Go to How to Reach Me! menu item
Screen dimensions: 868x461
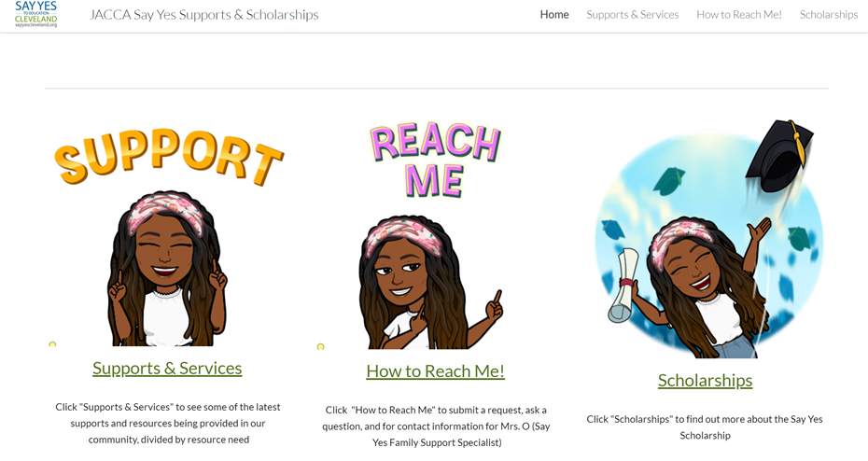click(x=739, y=15)
